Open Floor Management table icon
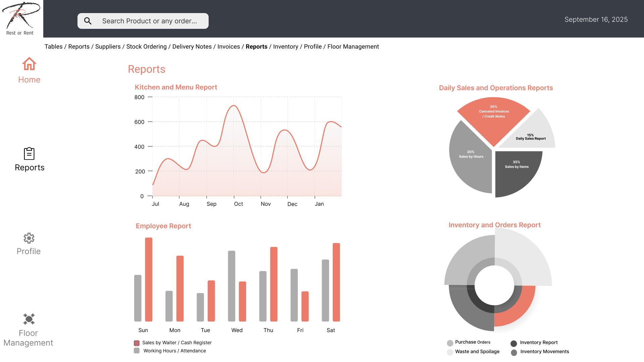 29,319
